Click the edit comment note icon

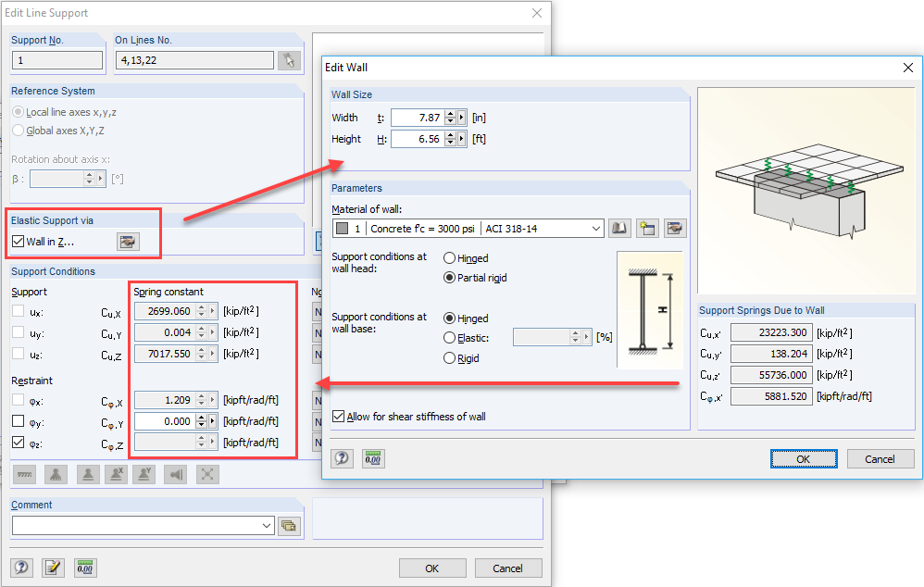[x=53, y=568]
